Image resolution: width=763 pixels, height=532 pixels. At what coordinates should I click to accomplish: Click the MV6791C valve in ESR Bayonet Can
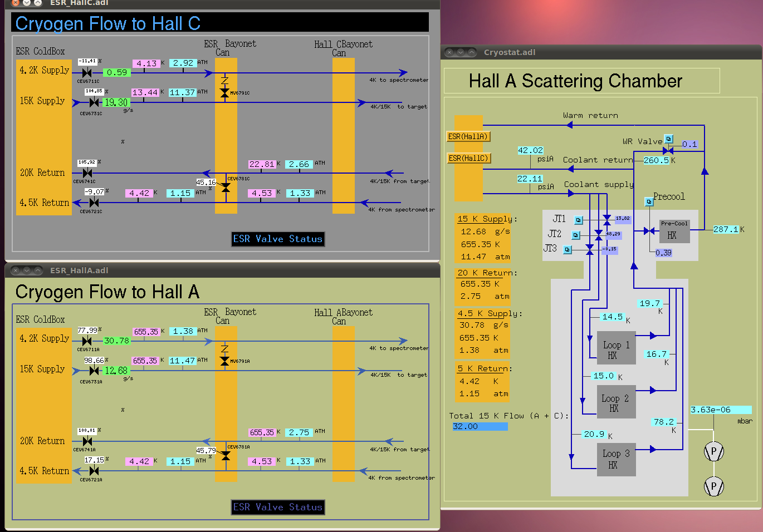tap(224, 93)
